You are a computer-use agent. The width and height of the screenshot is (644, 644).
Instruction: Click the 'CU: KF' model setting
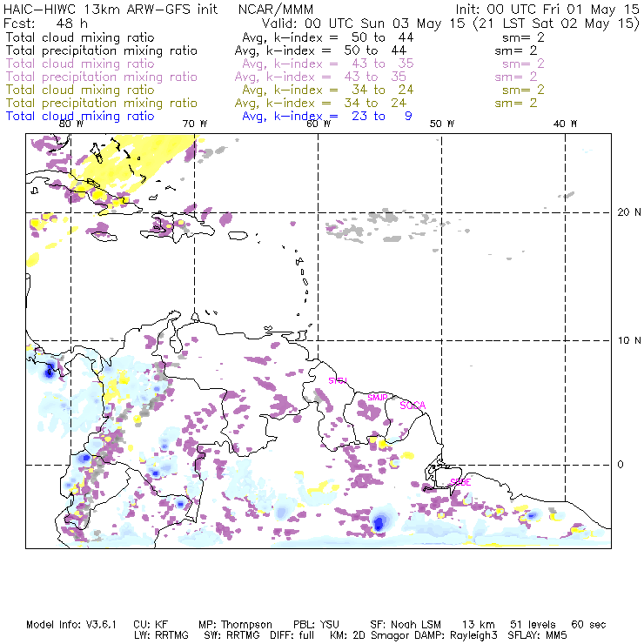[151, 625]
